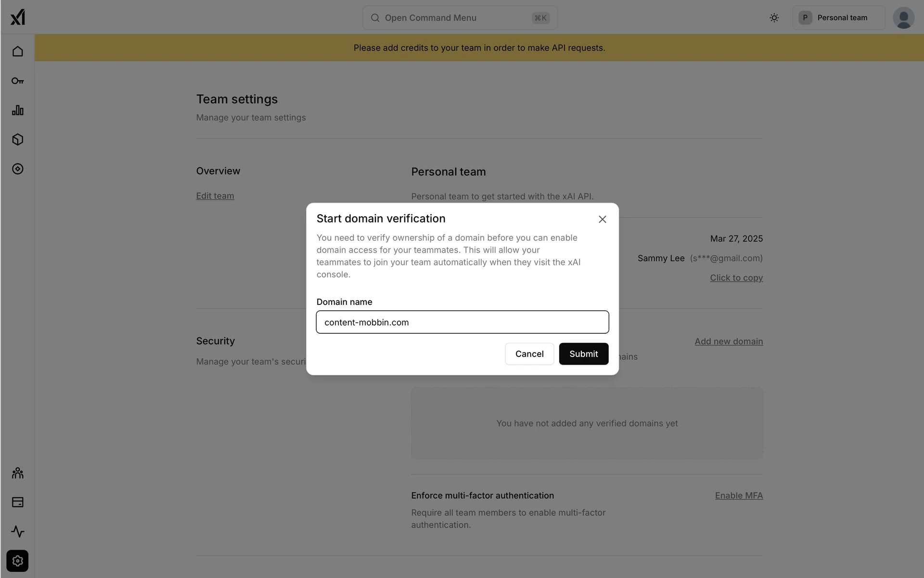Click the settings gear sidebar icon
The height and width of the screenshot is (578, 924).
pyautogui.click(x=18, y=561)
